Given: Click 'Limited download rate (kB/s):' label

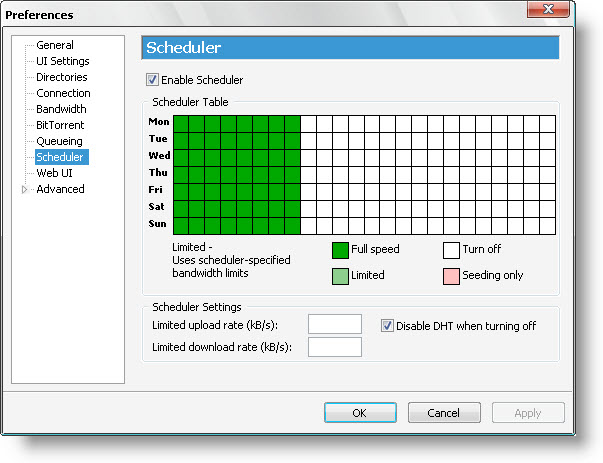Looking at the screenshot, I should tap(222, 347).
